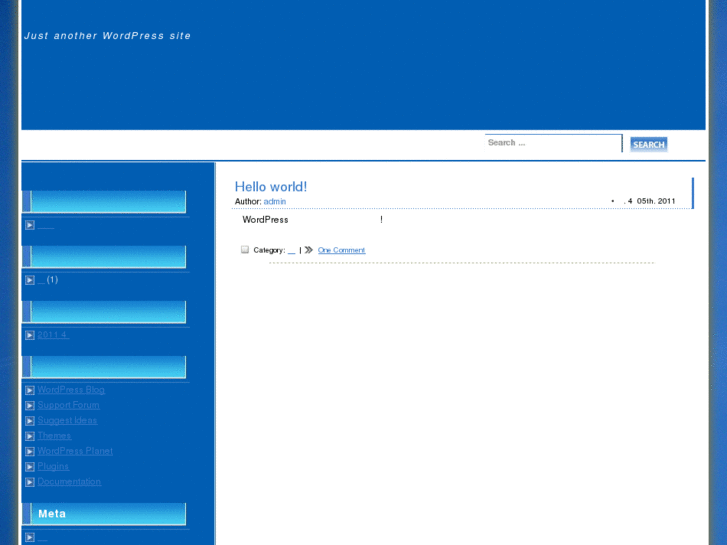
Task: Click the arrow bullet beside Plugins
Action: (30, 467)
